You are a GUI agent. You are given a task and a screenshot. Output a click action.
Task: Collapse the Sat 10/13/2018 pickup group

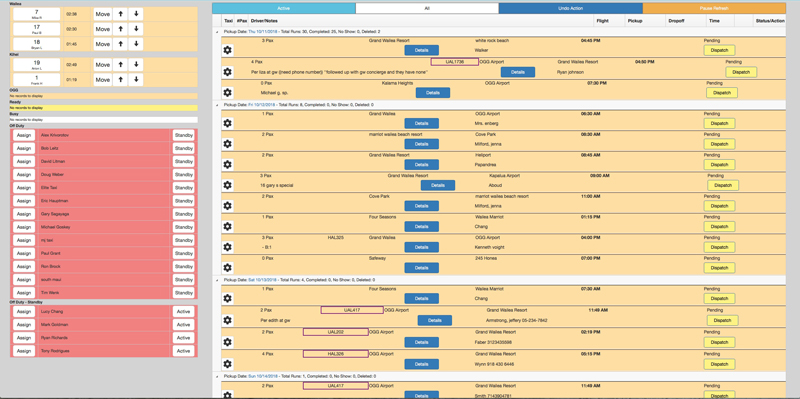[x=216, y=280]
